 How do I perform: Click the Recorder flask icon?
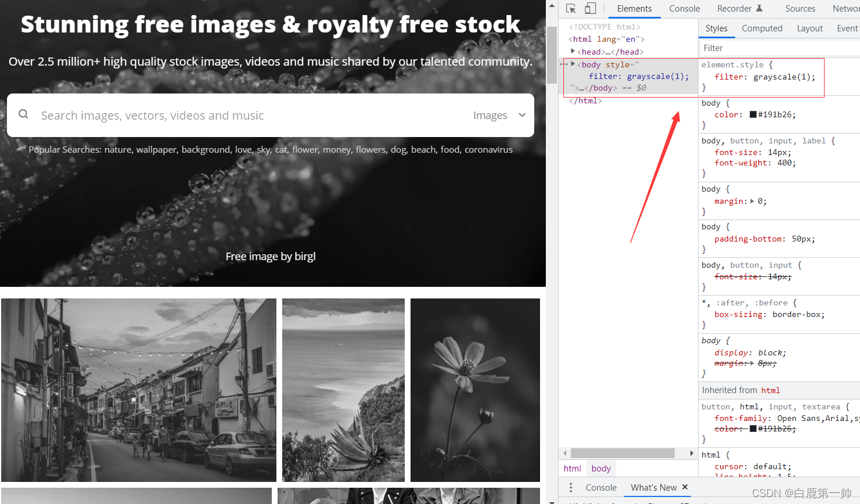[x=759, y=8]
